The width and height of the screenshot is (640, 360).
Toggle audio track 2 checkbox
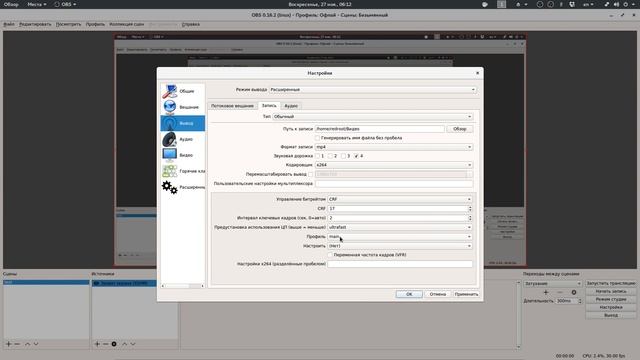click(330, 156)
